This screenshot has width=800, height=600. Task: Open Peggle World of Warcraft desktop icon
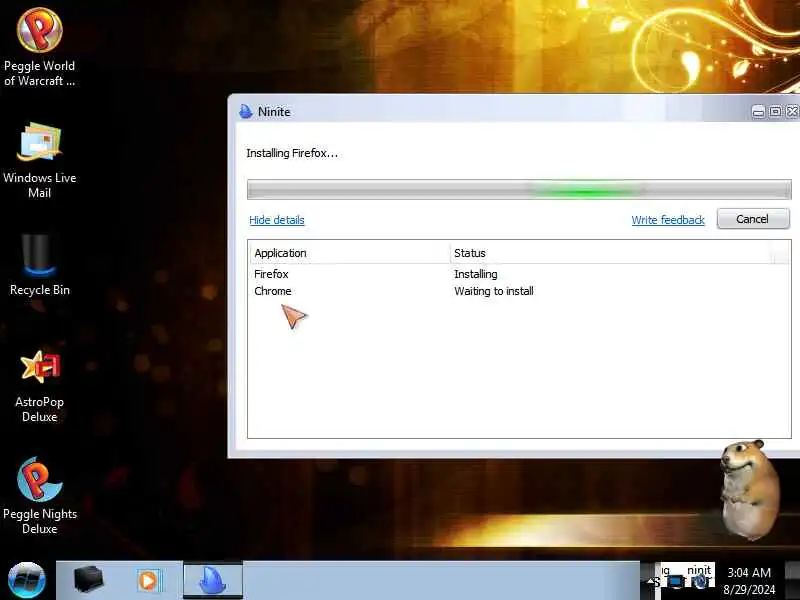pos(39,46)
